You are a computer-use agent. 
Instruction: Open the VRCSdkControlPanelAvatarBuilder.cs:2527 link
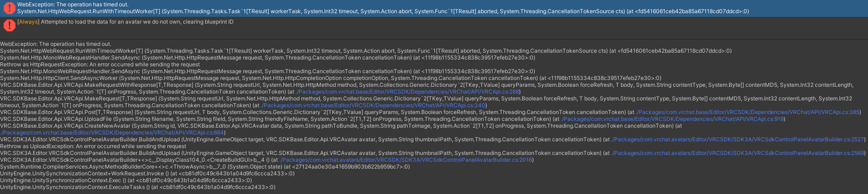[738, 139]
